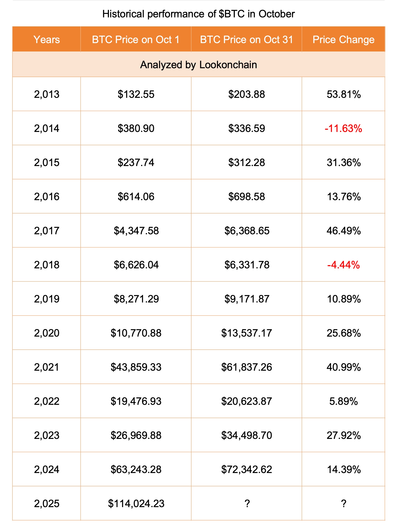The width and height of the screenshot is (396, 532).
Task: Click the Years column header
Action: [x=47, y=39]
